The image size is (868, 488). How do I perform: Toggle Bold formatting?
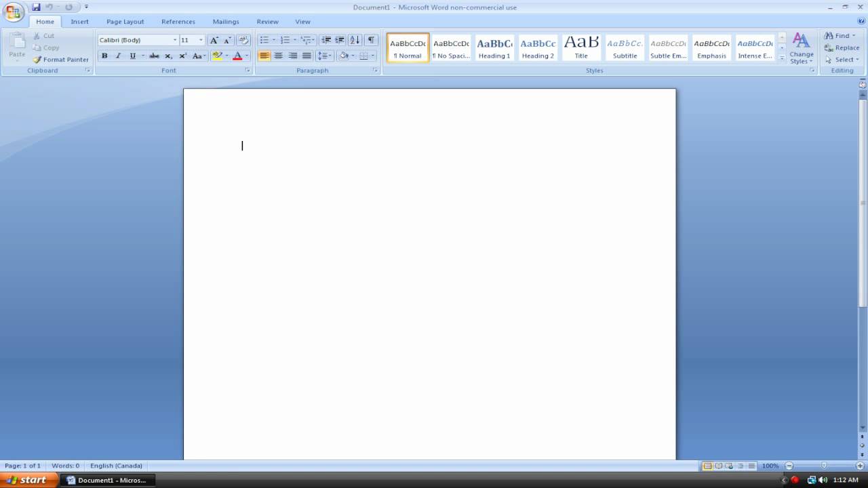(104, 56)
